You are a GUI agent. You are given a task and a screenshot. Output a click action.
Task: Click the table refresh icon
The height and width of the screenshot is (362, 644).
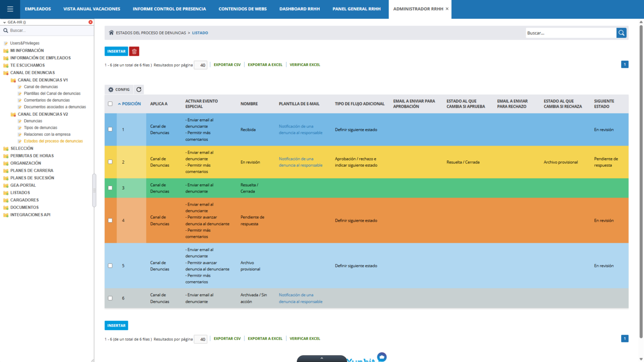point(139,89)
